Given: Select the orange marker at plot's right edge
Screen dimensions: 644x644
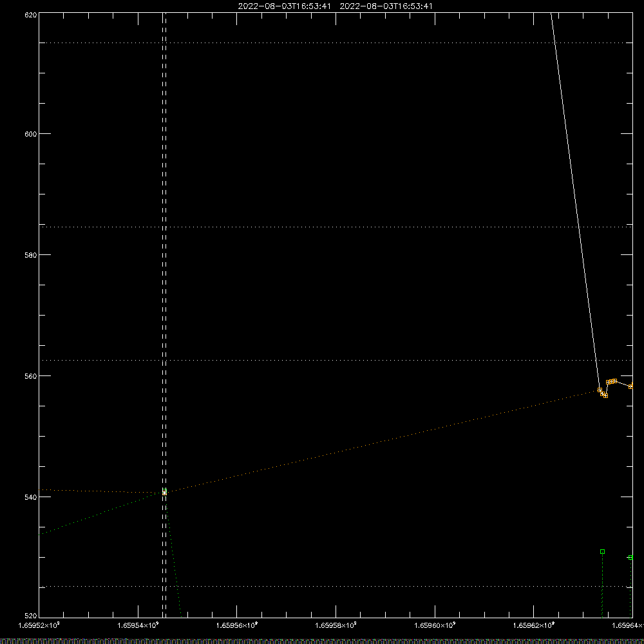Looking at the screenshot, I should [631, 386].
